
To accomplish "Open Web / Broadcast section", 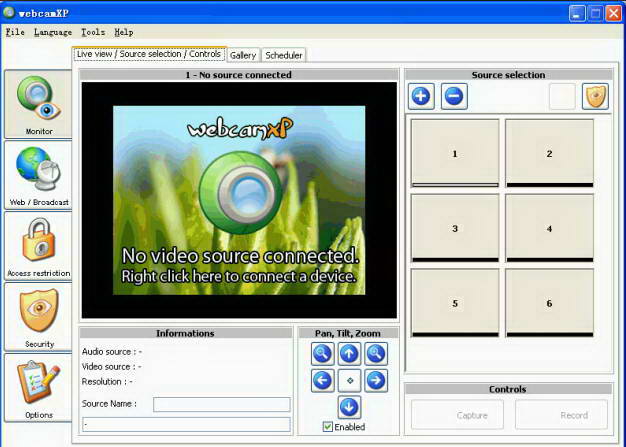I will point(38,175).
